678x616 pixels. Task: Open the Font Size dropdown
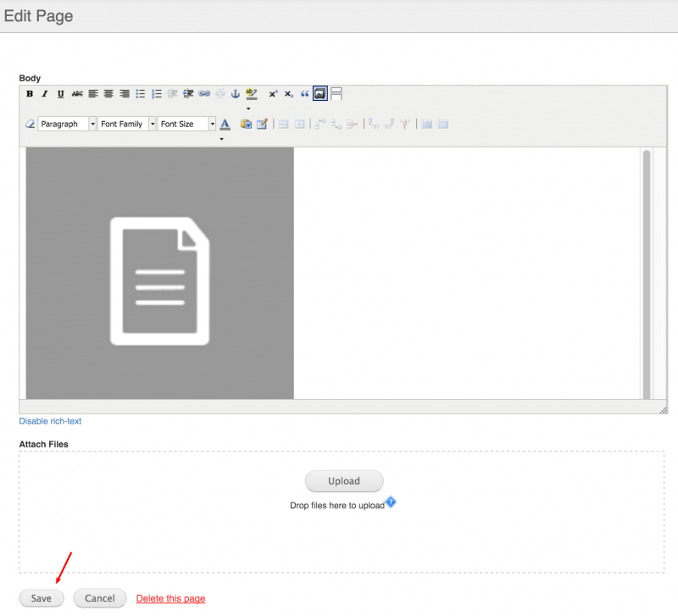pos(186,124)
